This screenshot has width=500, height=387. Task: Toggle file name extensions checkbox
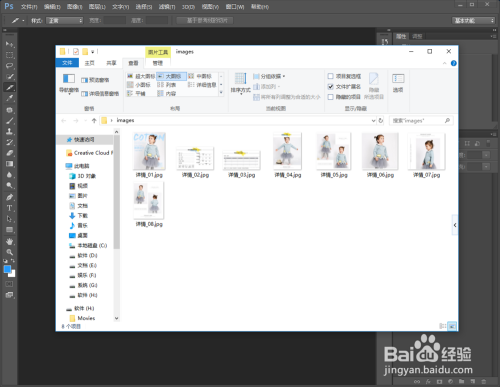coord(344,87)
